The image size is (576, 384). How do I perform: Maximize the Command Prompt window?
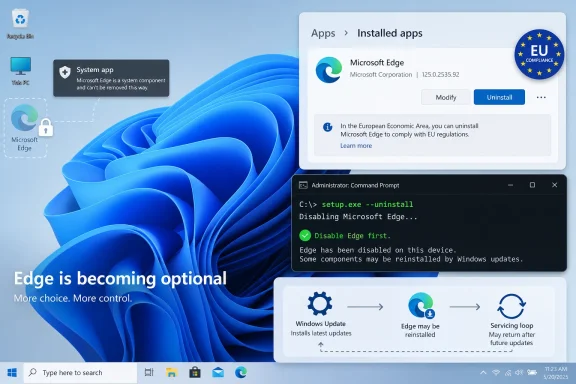click(x=532, y=185)
